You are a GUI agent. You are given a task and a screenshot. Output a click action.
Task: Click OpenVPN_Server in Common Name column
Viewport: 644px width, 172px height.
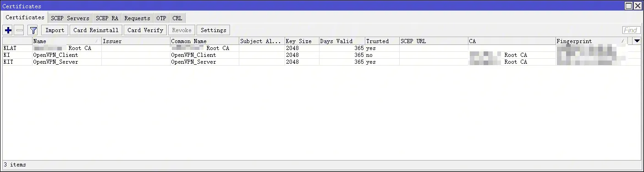coord(204,62)
